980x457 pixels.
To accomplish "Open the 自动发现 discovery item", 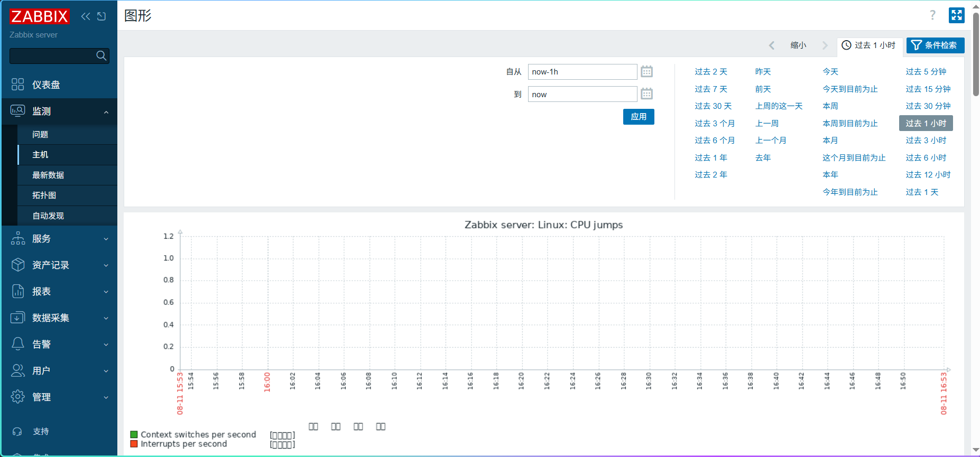I will coord(67,216).
